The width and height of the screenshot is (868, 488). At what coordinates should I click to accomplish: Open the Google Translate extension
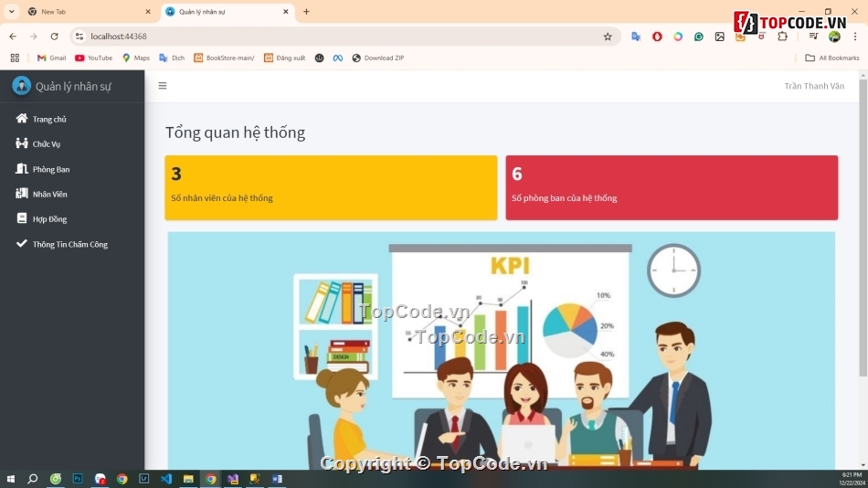tap(636, 37)
